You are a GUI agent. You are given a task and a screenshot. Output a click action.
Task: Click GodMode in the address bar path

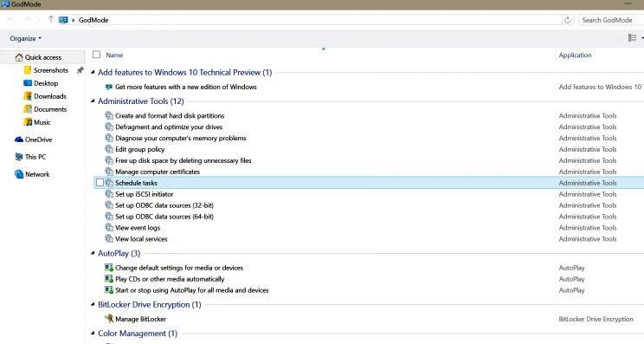click(93, 20)
